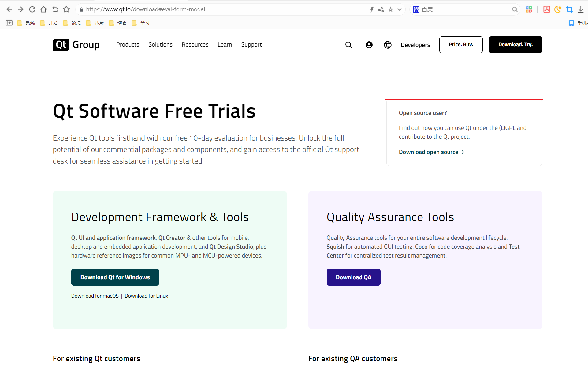Screen dimensions: 588x369
Task: Open the Resources navigation menu
Action: click(x=195, y=45)
